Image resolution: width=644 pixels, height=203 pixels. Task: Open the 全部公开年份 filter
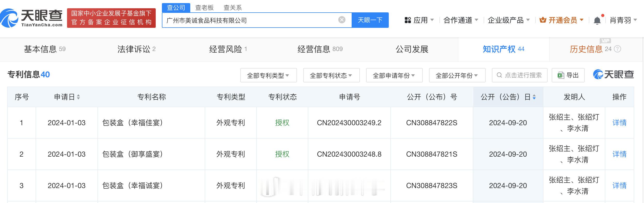point(457,75)
